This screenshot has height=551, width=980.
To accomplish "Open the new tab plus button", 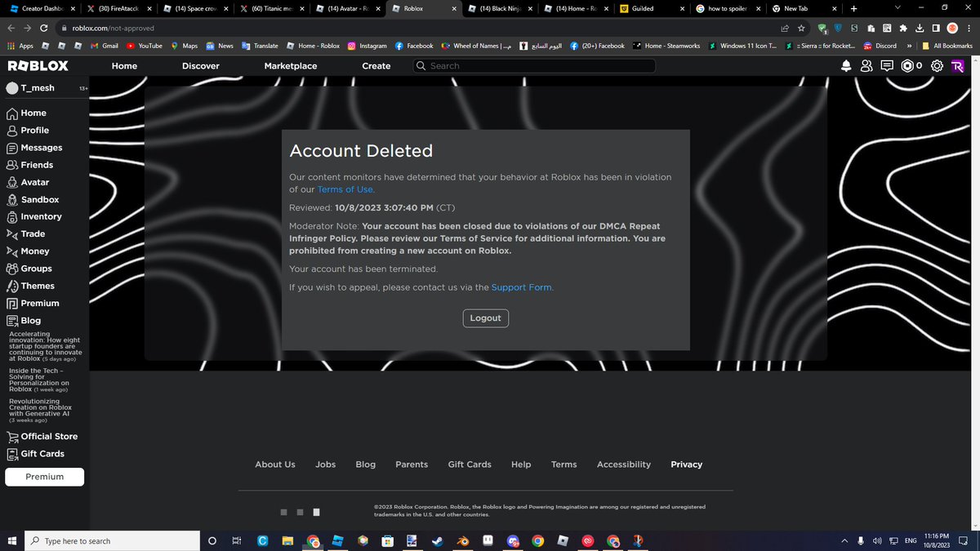I will pos(853,8).
